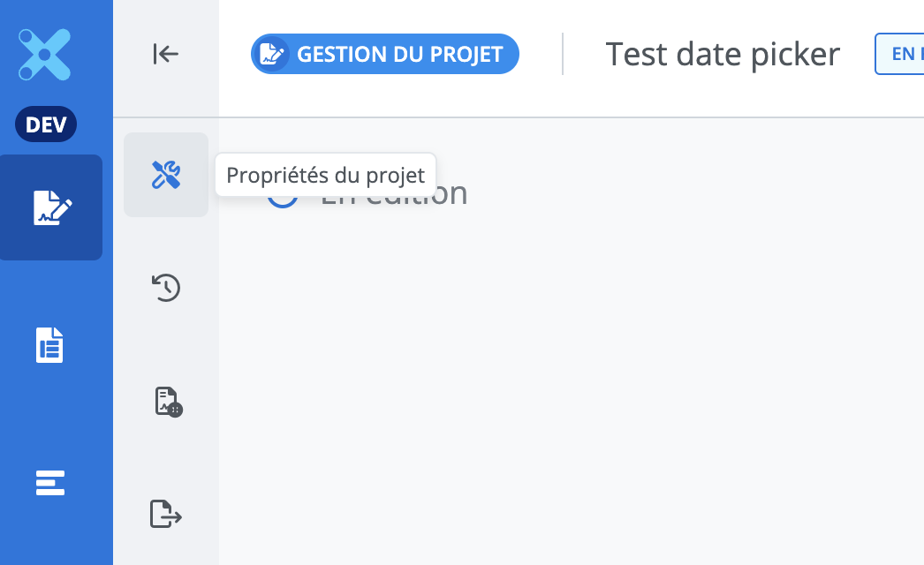Click the EN status badge in header
Screen dimensions: 924x565
point(901,54)
